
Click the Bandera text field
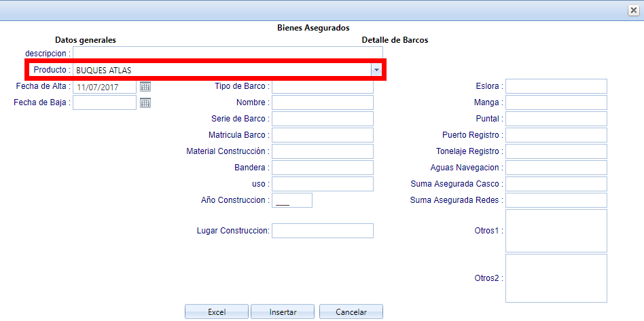[x=322, y=168]
